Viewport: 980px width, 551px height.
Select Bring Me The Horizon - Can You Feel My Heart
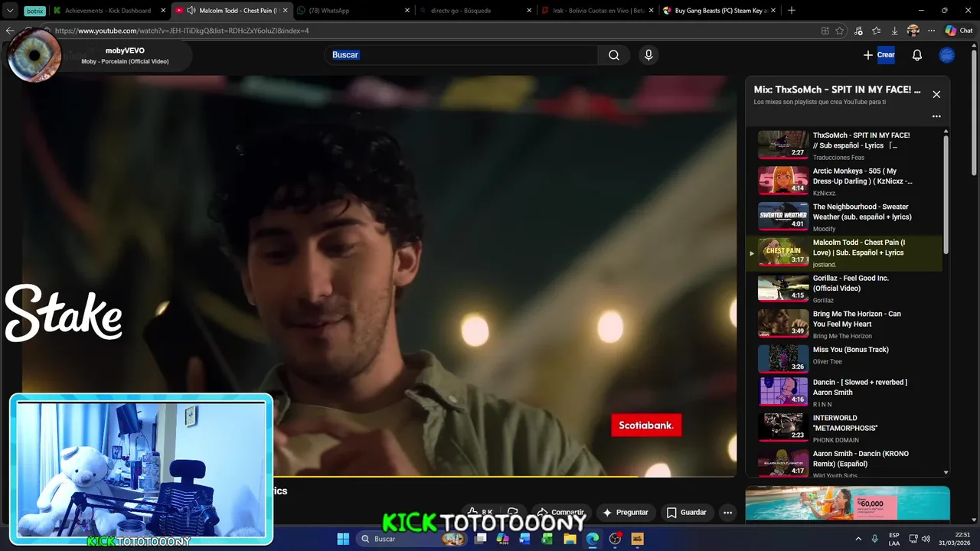tap(844, 324)
